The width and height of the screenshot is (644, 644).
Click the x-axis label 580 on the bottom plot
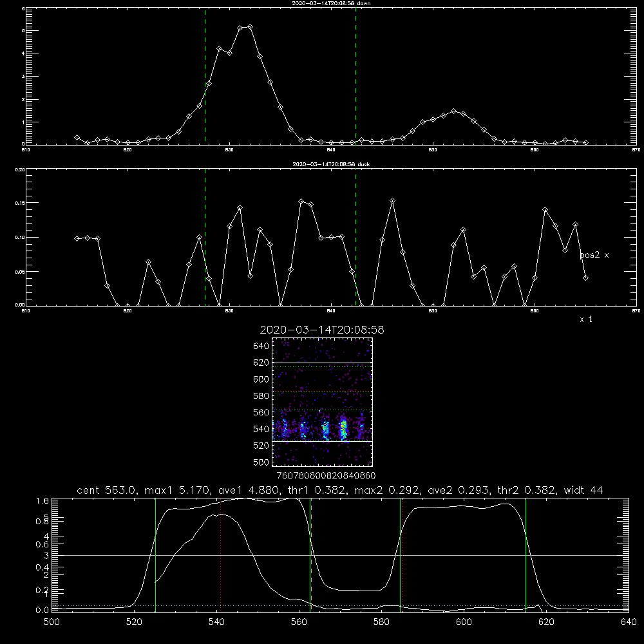[x=381, y=622]
